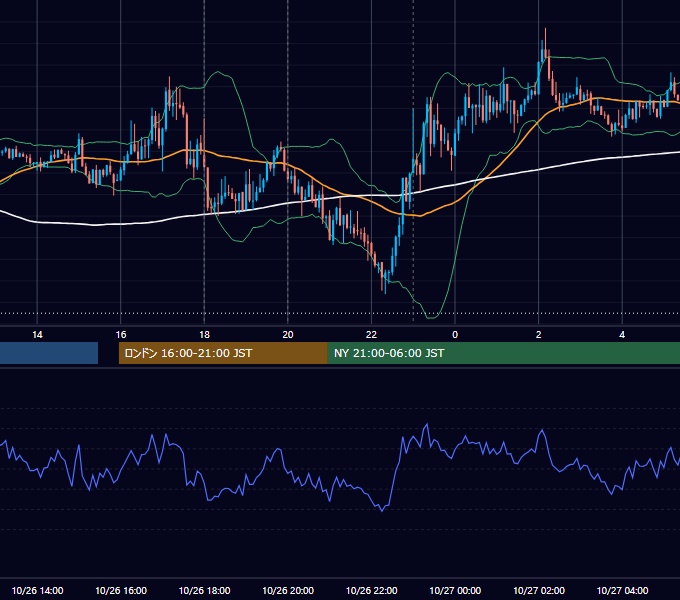
Task: Click the 10/27 00:00 date label
Action: 455,590
